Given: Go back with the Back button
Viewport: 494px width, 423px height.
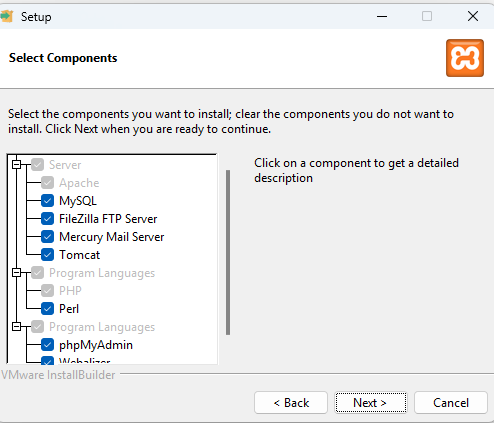Looking at the screenshot, I should click(x=291, y=403).
